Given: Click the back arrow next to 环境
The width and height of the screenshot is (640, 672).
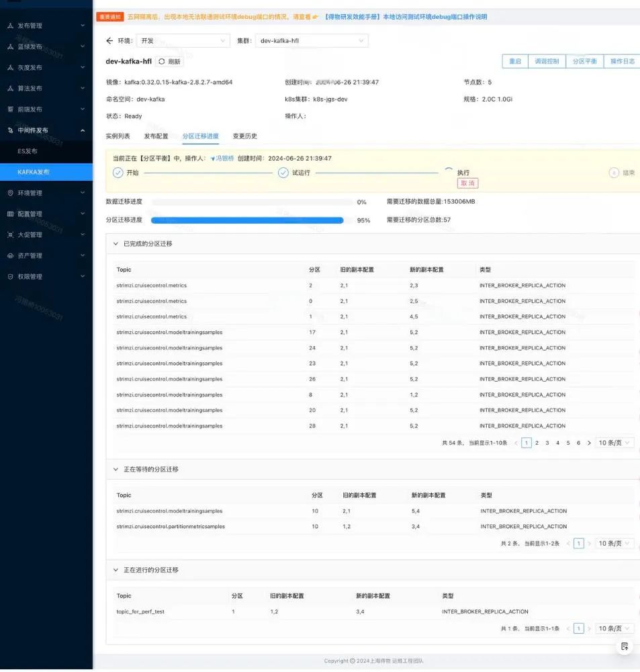Looking at the screenshot, I should point(109,41).
